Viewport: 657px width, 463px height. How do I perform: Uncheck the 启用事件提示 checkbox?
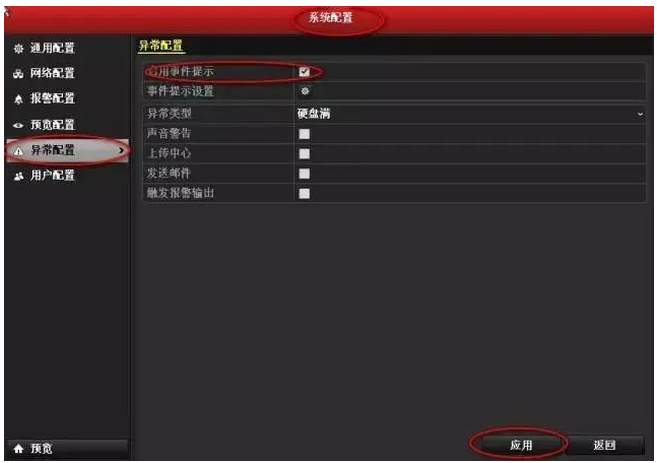(x=305, y=72)
